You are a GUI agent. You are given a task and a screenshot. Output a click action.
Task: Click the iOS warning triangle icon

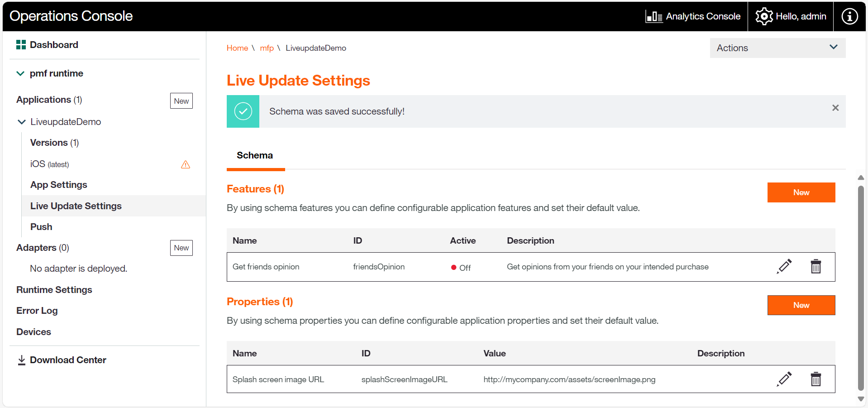click(x=186, y=164)
